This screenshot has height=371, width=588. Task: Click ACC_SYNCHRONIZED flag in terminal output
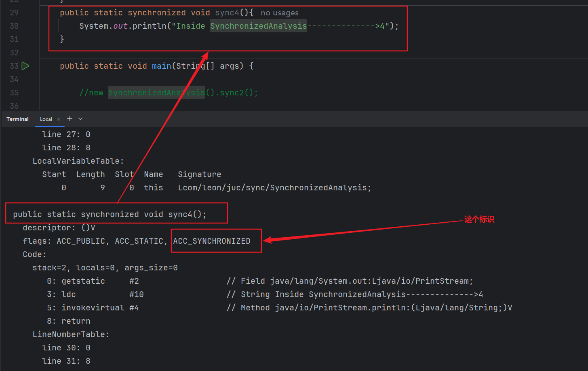212,241
